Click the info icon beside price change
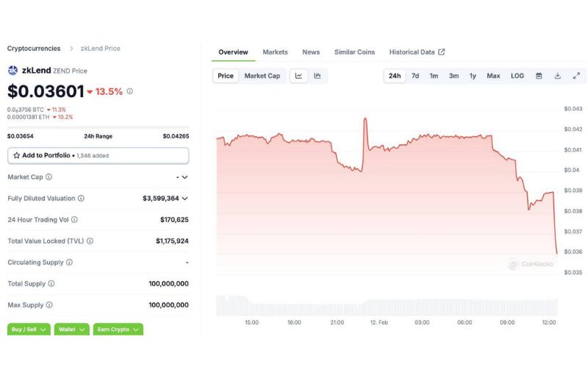588x368 pixels. point(130,91)
